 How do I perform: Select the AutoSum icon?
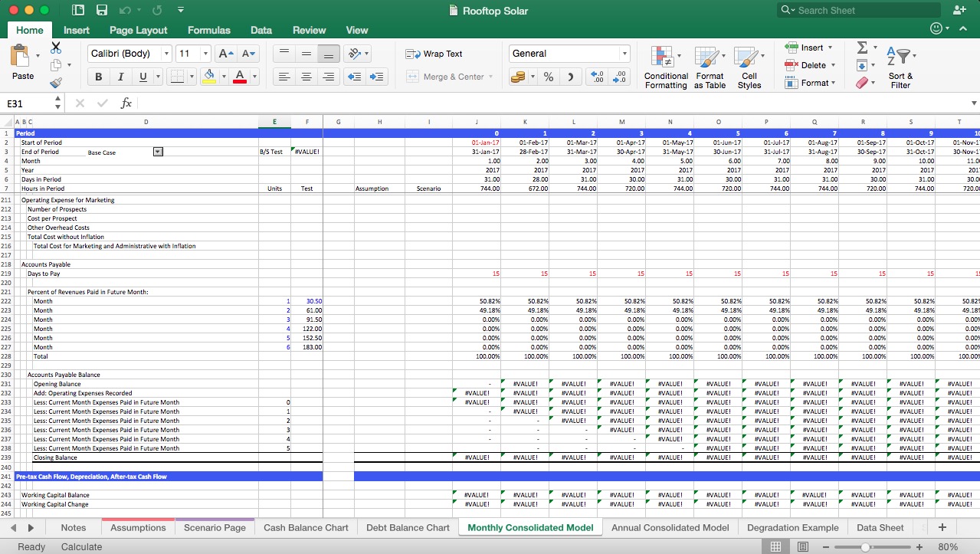(x=864, y=48)
